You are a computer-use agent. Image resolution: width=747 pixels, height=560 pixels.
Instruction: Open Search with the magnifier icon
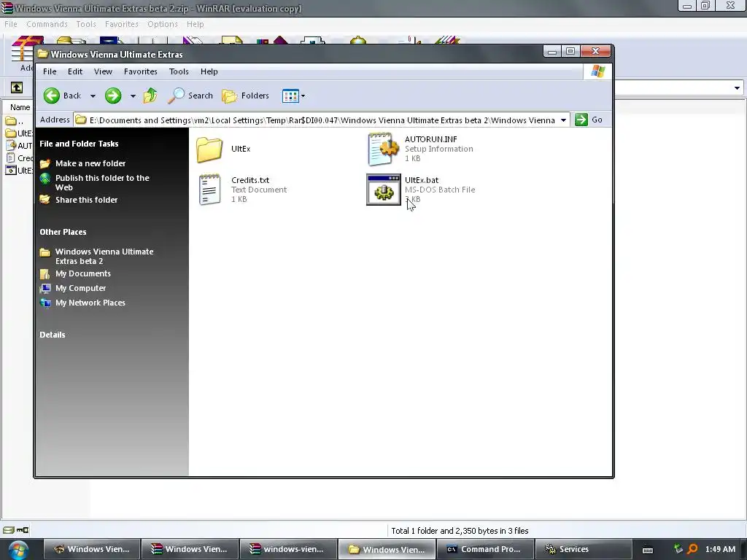pyautogui.click(x=176, y=96)
